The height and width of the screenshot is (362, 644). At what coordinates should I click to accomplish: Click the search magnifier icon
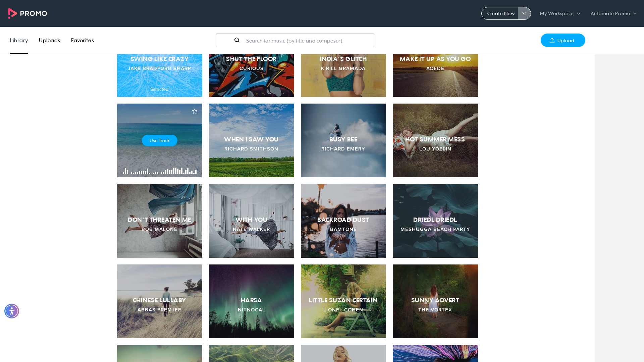[x=237, y=40]
